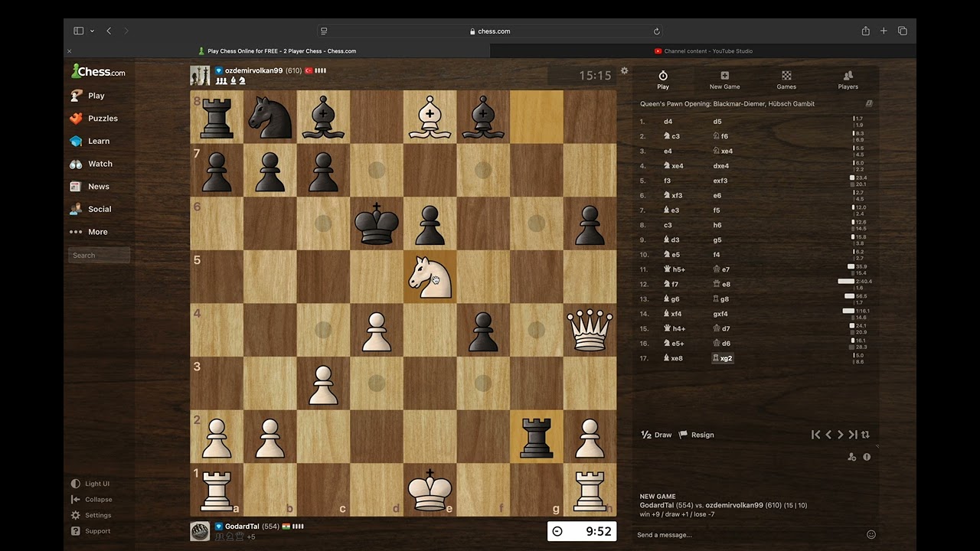Jump to the first move

click(816, 435)
